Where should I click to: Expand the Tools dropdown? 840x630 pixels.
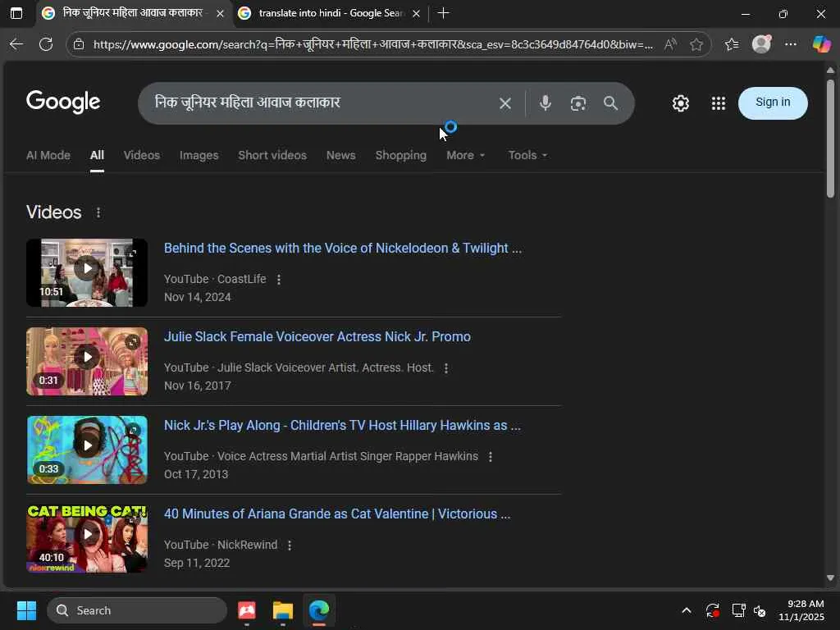tap(527, 155)
